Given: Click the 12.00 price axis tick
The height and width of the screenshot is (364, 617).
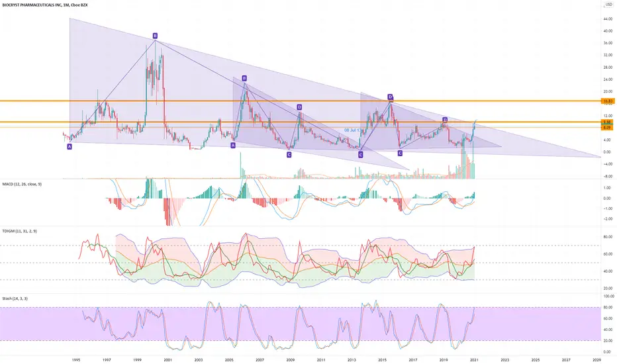Looking at the screenshot, I should tap(608, 116).
